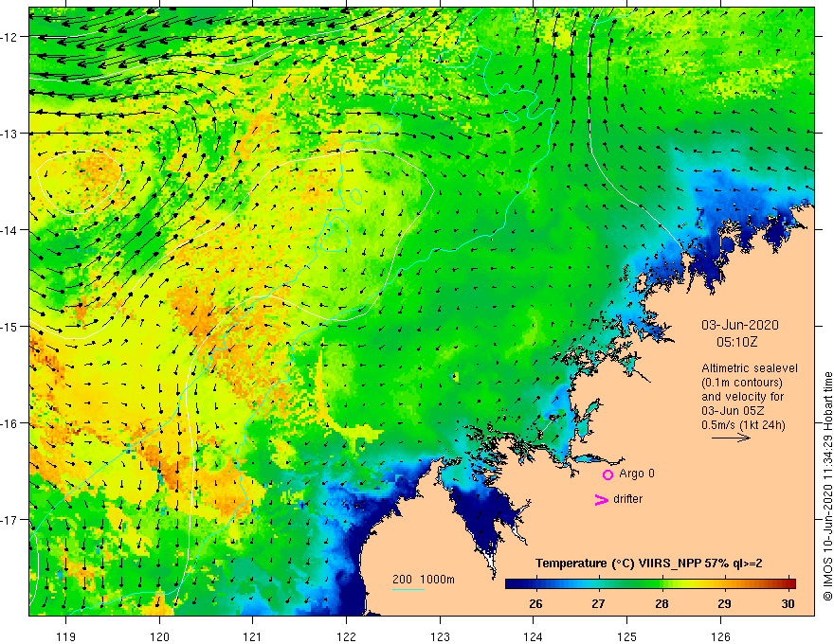Click the 0.5m/s velocity scale arrow
834x644 pixels.
(x=731, y=438)
